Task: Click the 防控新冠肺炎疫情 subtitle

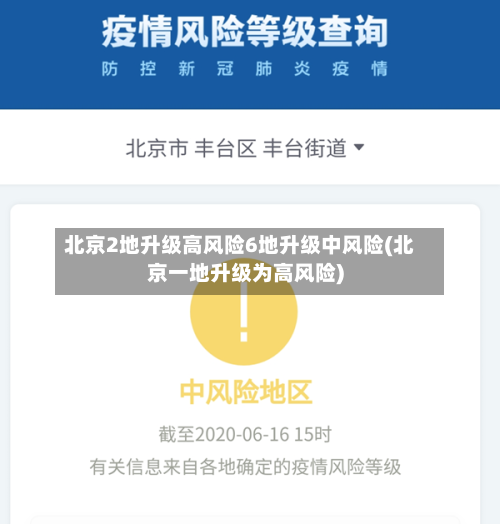Action: pyautogui.click(x=245, y=69)
